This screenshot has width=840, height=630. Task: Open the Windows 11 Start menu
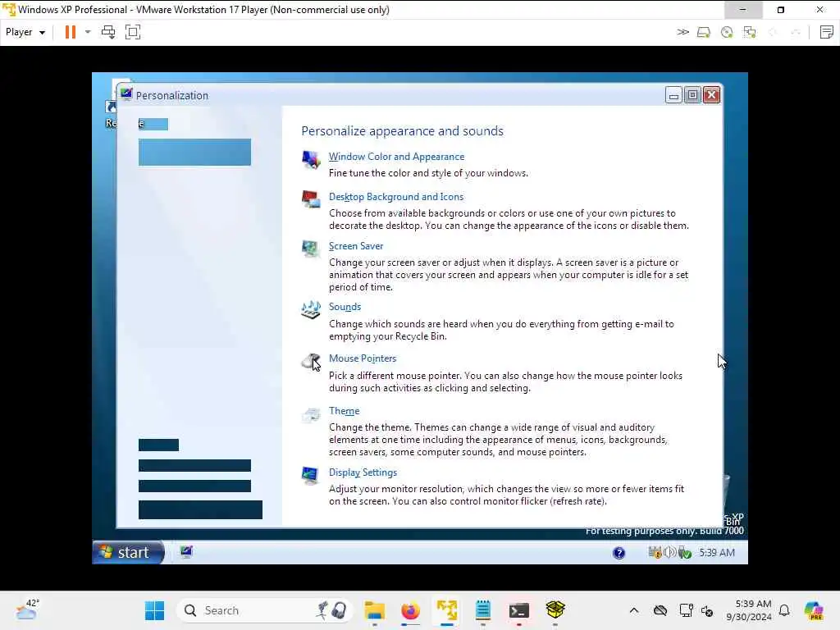click(x=155, y=610)
